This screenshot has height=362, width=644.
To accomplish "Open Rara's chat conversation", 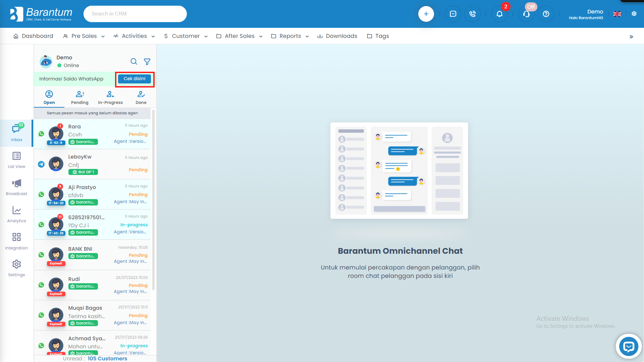I will [x=92, y=134].
